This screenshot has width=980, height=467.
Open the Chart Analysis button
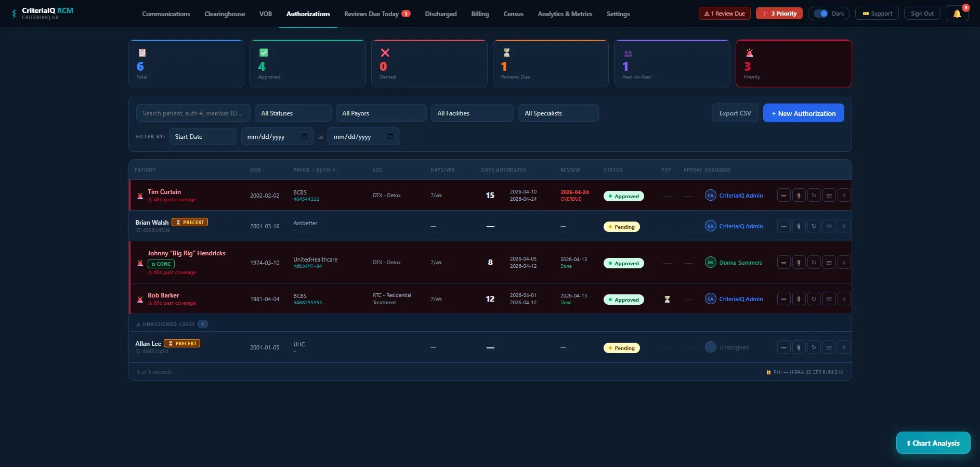(x=933, y=443)
